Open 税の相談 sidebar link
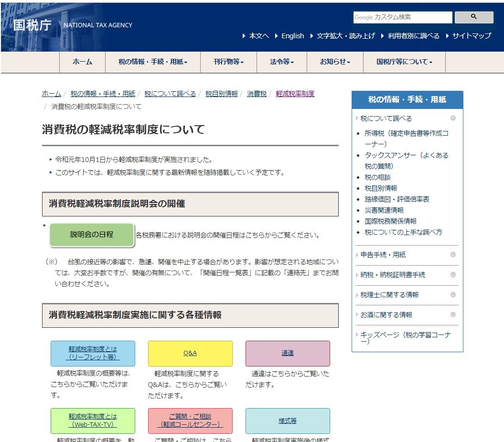504x442 pixels. point(378,177)
